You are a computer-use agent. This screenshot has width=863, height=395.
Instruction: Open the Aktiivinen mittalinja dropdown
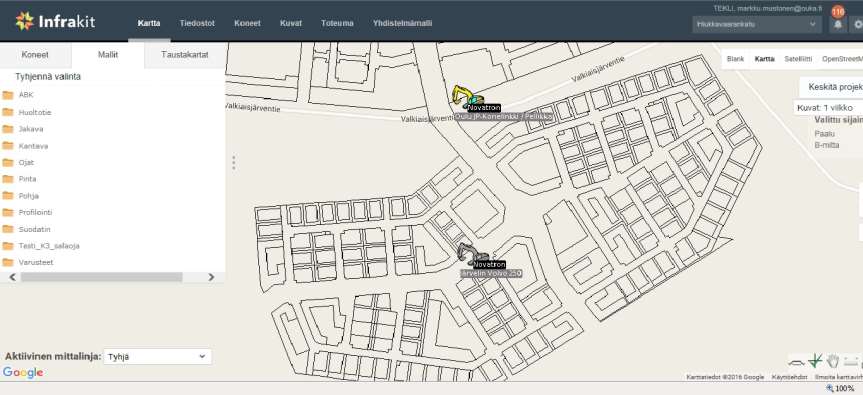click(157, 356)
